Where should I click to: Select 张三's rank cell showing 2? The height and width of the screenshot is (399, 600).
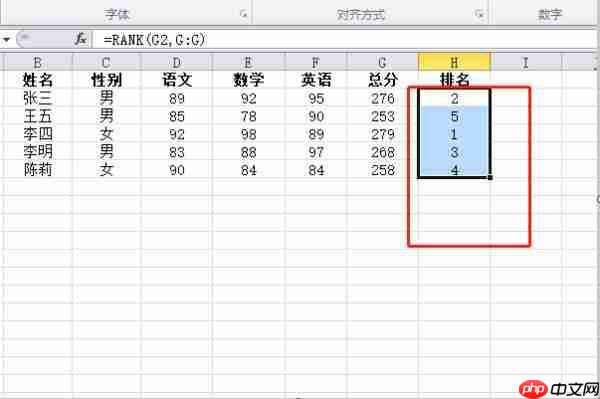coord(454,98)
